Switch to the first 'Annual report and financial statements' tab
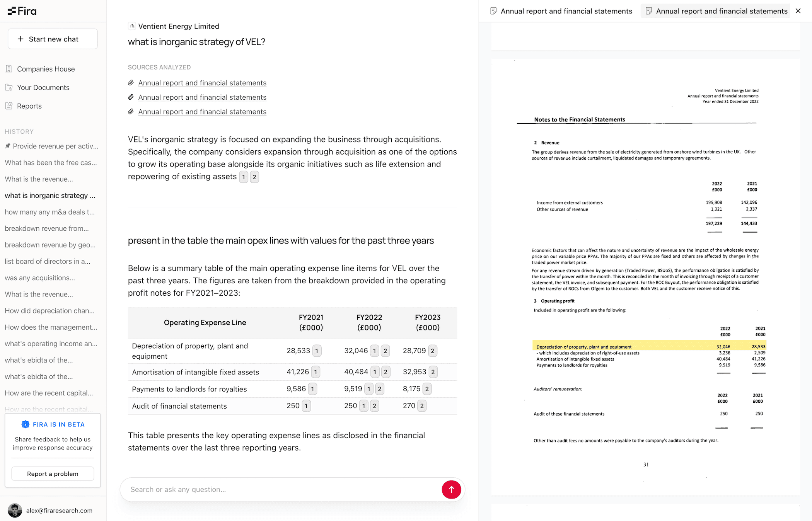Viewport: 812px width, 521px height. 566,11
